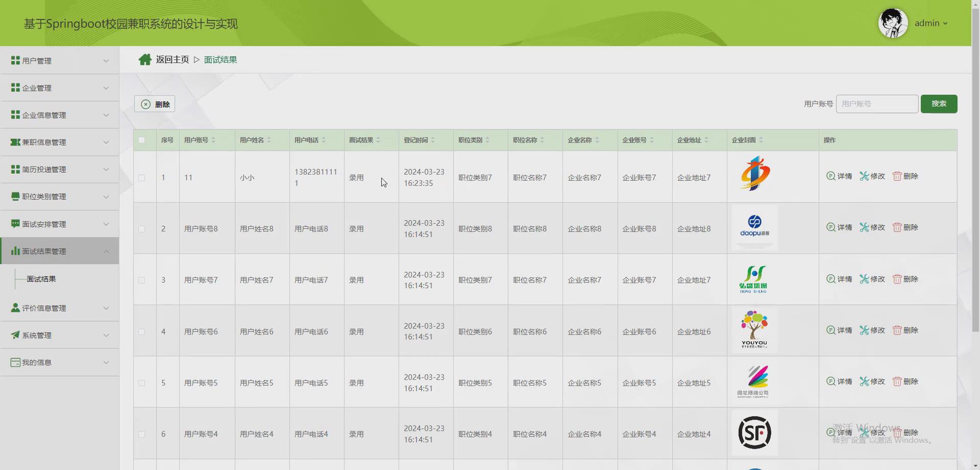Screen dimensions: 980x470
Task: Click the green 搜索 button
Action: [x=939, y=104]
